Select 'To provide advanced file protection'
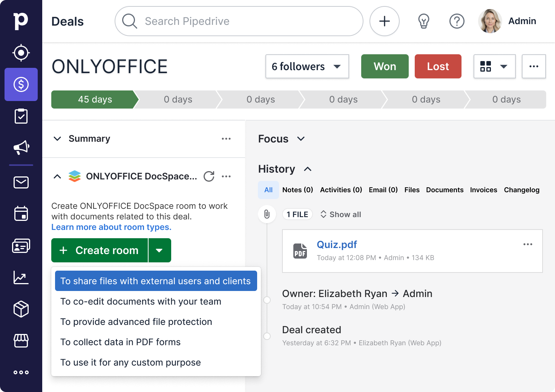555x392 pixels. point(156,322)
